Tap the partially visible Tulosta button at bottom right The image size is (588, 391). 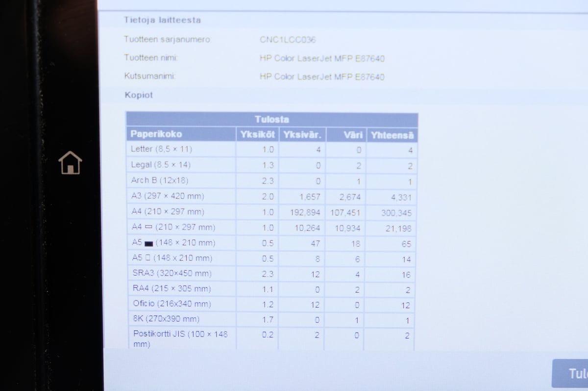point(570,374)
